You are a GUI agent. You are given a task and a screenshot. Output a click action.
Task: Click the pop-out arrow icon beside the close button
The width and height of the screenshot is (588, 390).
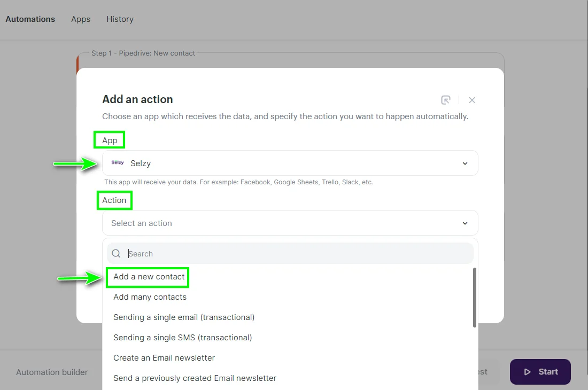click(x=446, y=100)
